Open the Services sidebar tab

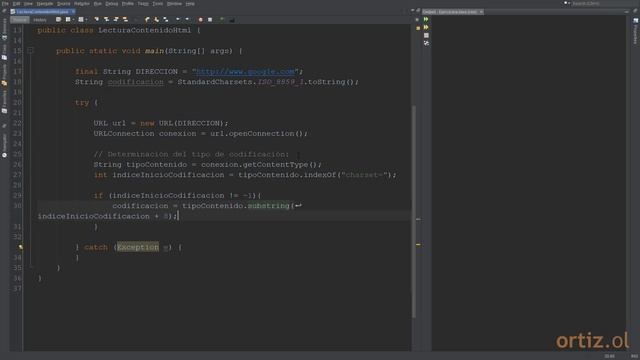tap(4, 29)
